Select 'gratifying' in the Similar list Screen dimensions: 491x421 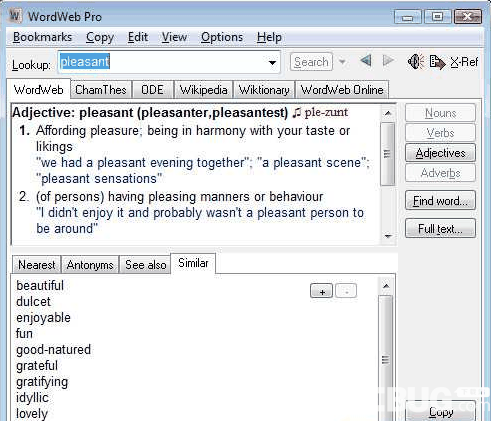tap(42, 382)
